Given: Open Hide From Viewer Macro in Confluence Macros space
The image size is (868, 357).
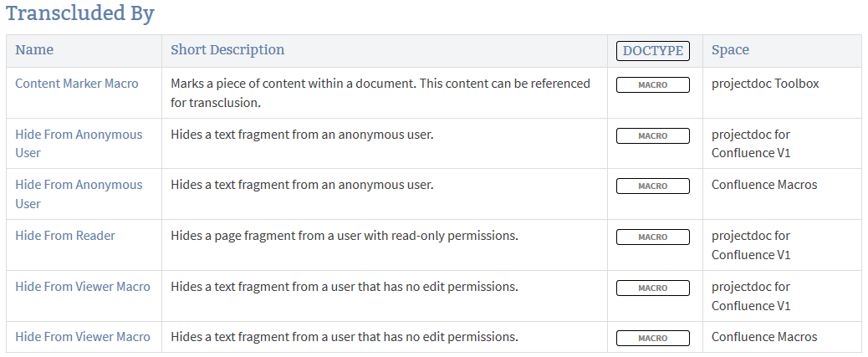Looking at the screenshot, I should pyautogui.click(x=83, y=337).
